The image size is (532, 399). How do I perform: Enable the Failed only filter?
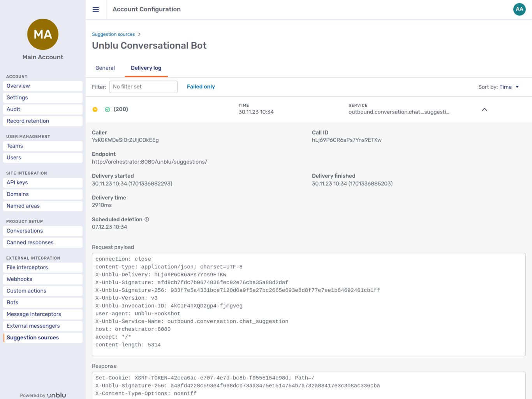pos(201,87)
